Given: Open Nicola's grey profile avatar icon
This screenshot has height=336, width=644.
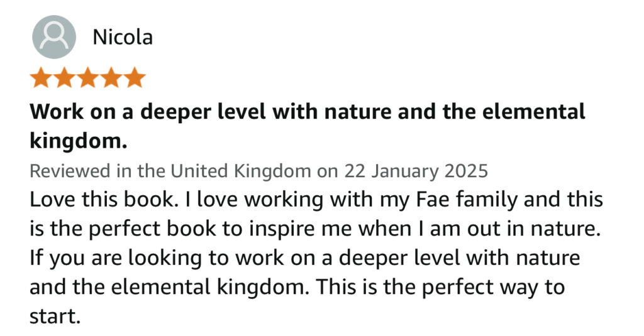Looking at the screenshot, I should pos(54,37).
